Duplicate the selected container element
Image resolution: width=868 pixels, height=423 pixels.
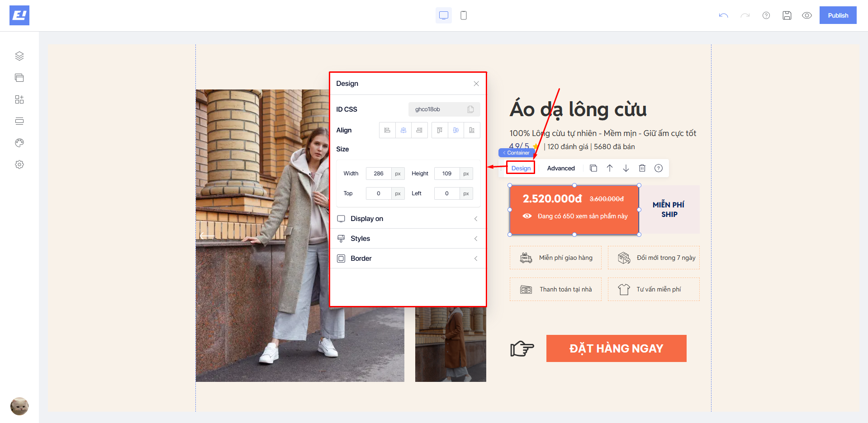pyautogui.click(x=593, y=168)
